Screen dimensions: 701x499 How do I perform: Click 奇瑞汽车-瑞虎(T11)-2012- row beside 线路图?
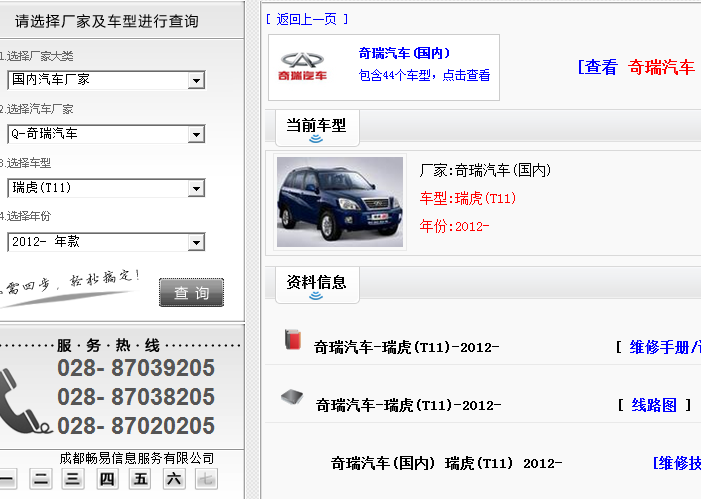pos(408,405)
